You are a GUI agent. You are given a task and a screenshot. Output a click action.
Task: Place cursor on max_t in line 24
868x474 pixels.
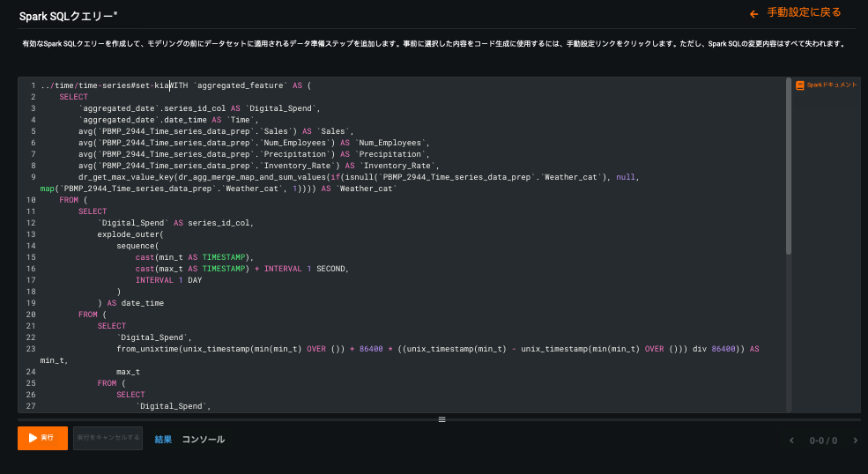pyautogui.click(x=129, y=372)
